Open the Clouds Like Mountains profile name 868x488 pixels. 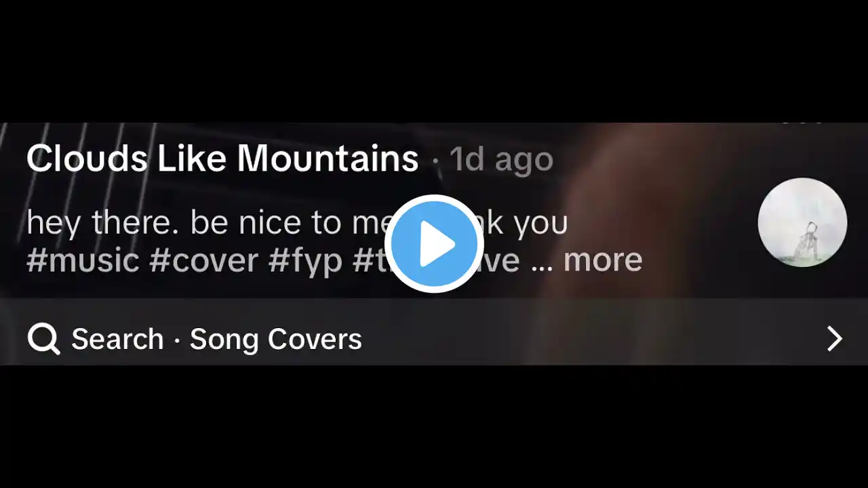tap(222, 159)
